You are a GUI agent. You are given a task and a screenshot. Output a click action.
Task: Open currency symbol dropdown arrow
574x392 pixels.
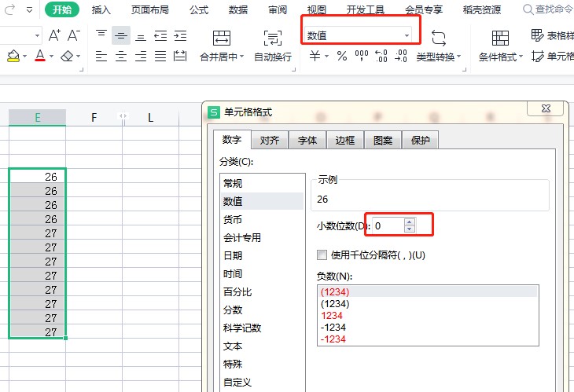(326, 57)
